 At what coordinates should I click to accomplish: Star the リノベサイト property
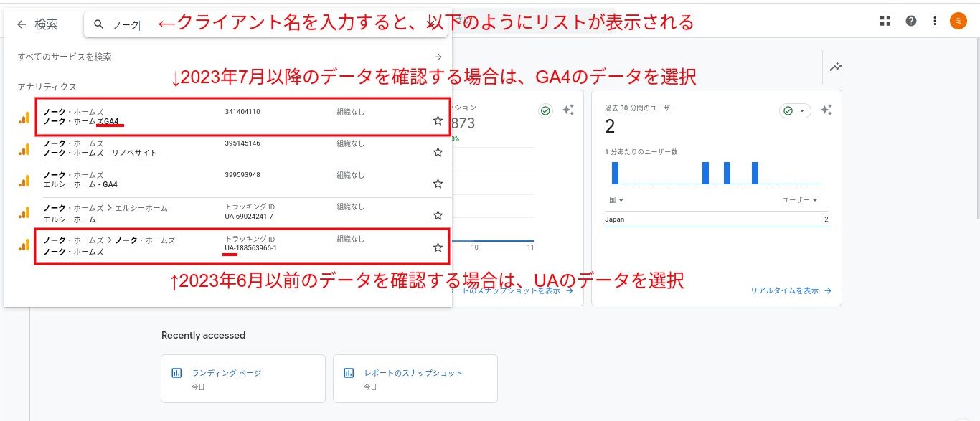[438, 152]
